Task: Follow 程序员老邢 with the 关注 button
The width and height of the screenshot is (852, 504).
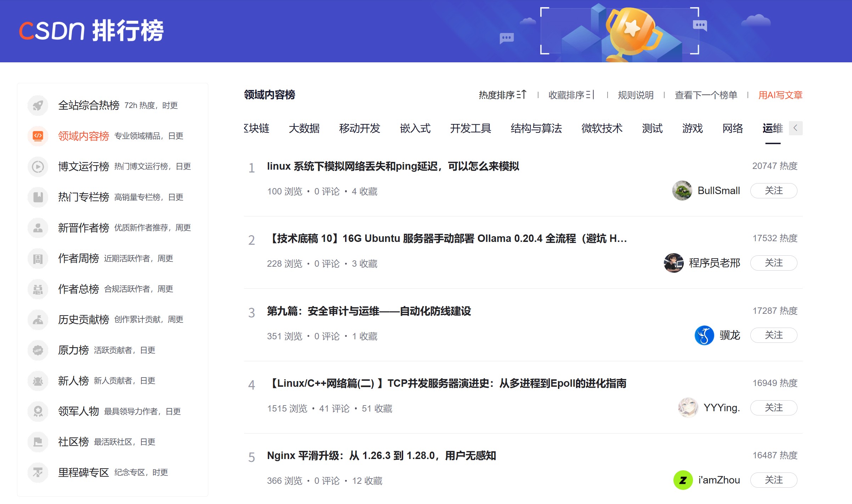Action: 774,263
